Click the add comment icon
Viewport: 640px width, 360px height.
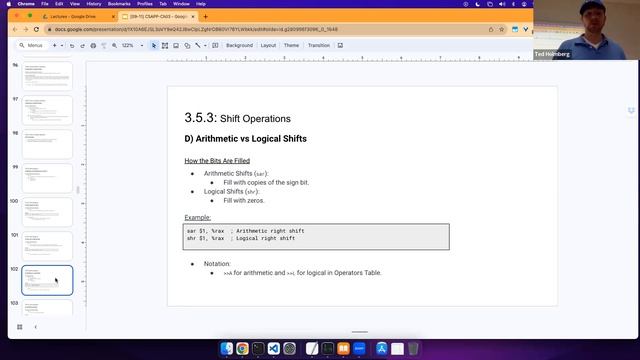pyautogui.click(x=215, y=45)
